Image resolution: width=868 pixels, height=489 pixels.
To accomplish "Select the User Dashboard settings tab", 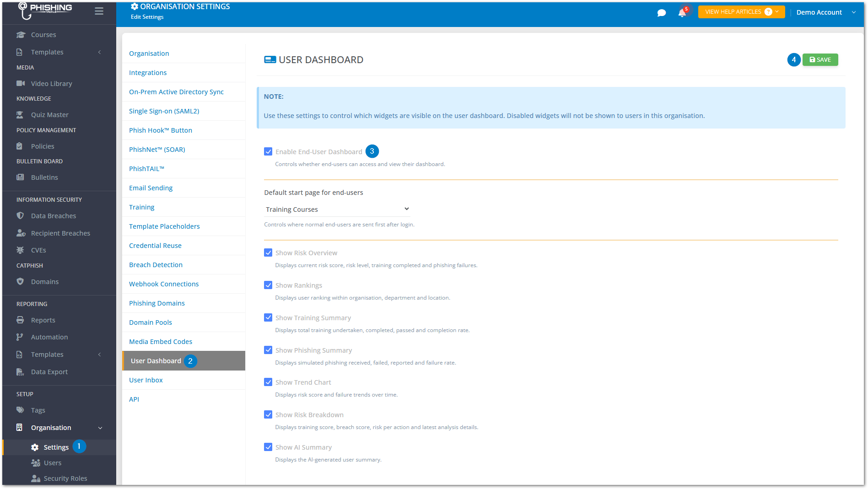I will [x=184, y=361].
